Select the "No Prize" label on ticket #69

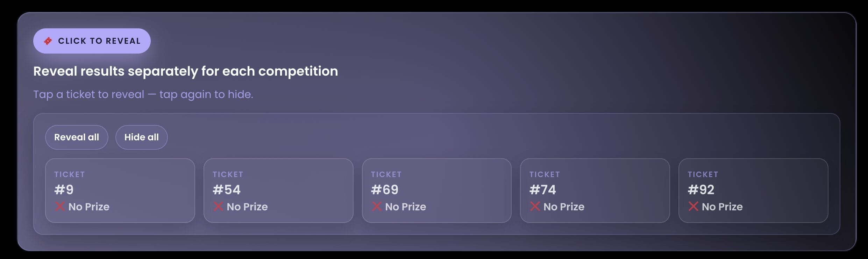pyautogui.click(x=406, y=207)
